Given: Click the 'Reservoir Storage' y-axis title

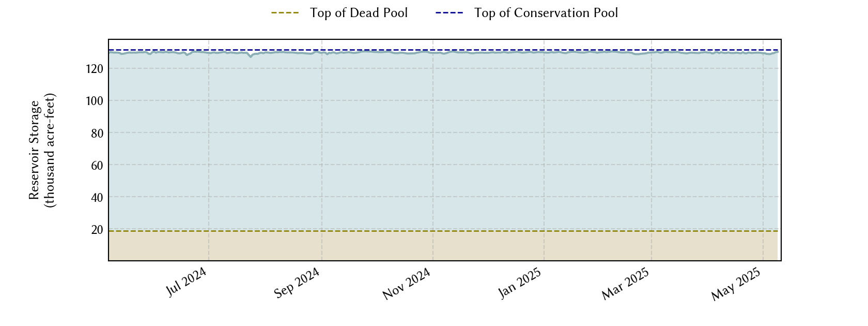Looking at the screenshot, I should click(x=42, y=150).
